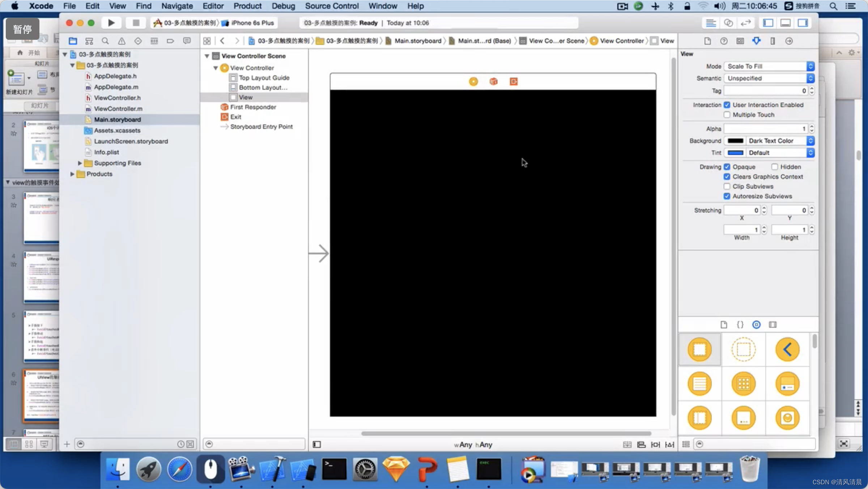Open the Find navigator magnifier icon
Image resolution: width=868 pixels, height=489 pixels.
[105, 41]
